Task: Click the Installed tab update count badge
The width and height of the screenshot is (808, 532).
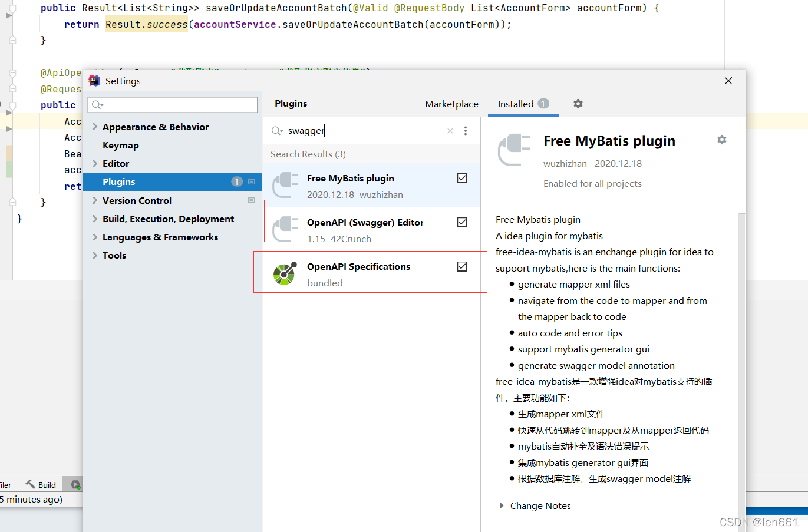Action: click(x=543, y=104)
